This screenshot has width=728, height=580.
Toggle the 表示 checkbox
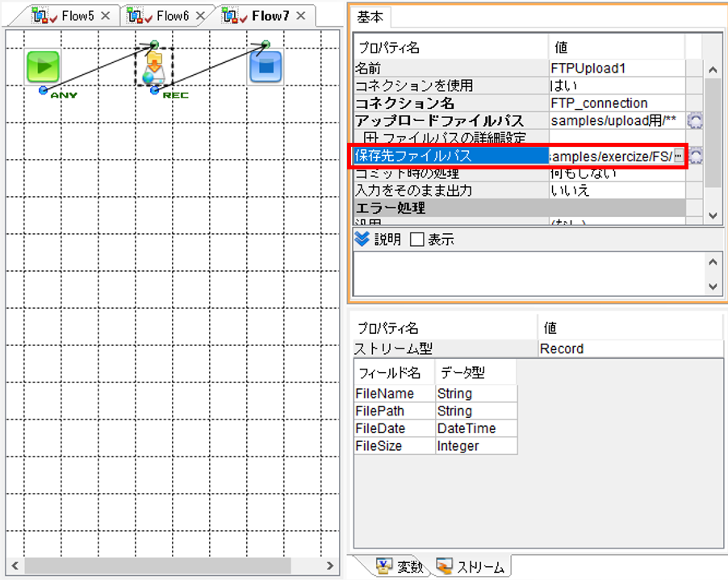tap(417, 240)
